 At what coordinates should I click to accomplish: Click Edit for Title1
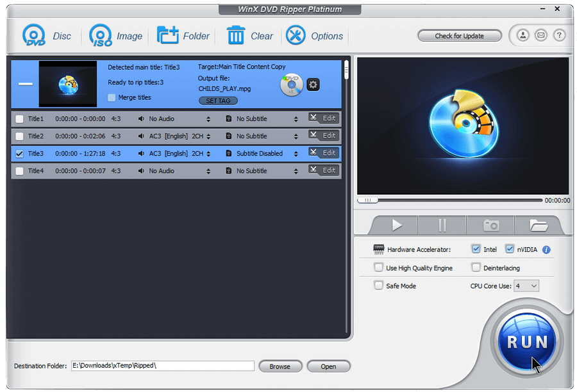(324, 118)
